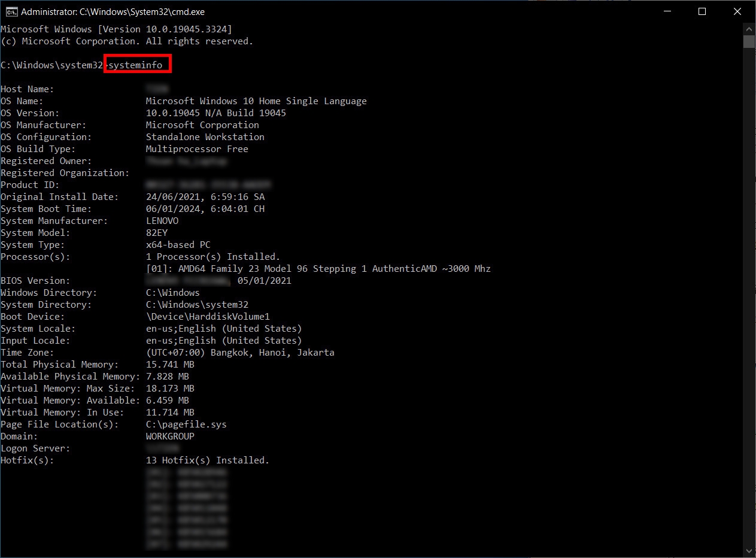Click the cmd.exe icon in title bar

(11, 11)
